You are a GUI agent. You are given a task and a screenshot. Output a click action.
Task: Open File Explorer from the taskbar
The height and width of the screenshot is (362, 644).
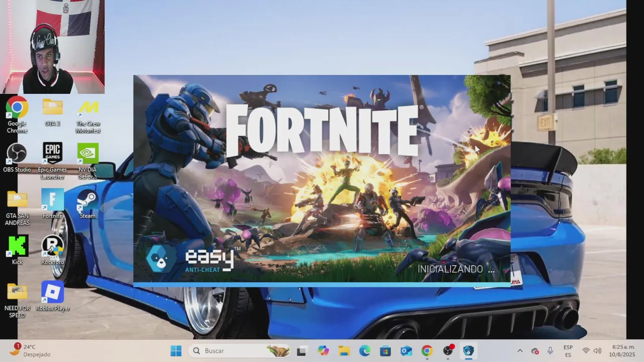click(x=344, y=351)
